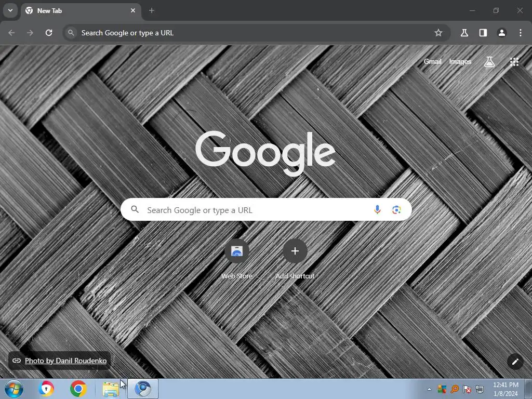Focus the Google search box on the page
This screenshot has height=399, width=532.
point(266,210)
